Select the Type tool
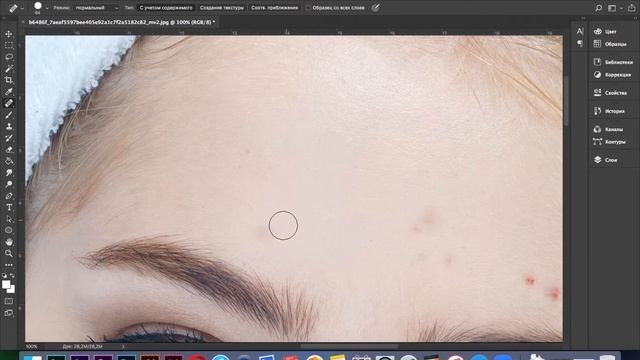 click(9, 207)
